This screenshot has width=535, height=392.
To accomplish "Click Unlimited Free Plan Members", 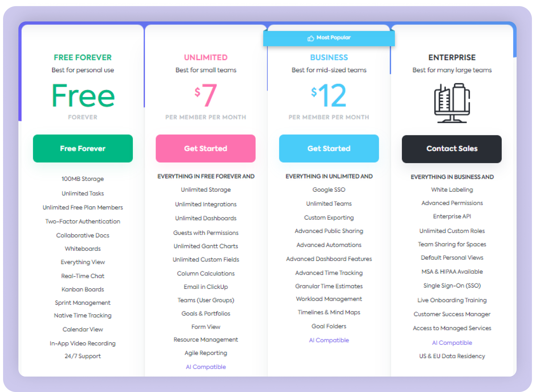I will (83, 207).
